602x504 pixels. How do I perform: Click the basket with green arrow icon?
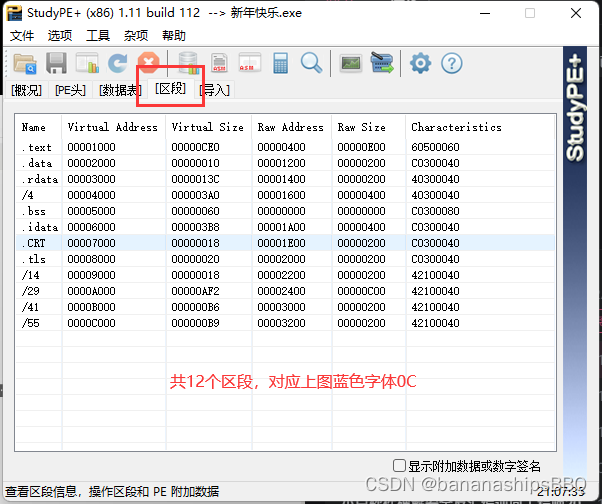(x=382, y=63)
